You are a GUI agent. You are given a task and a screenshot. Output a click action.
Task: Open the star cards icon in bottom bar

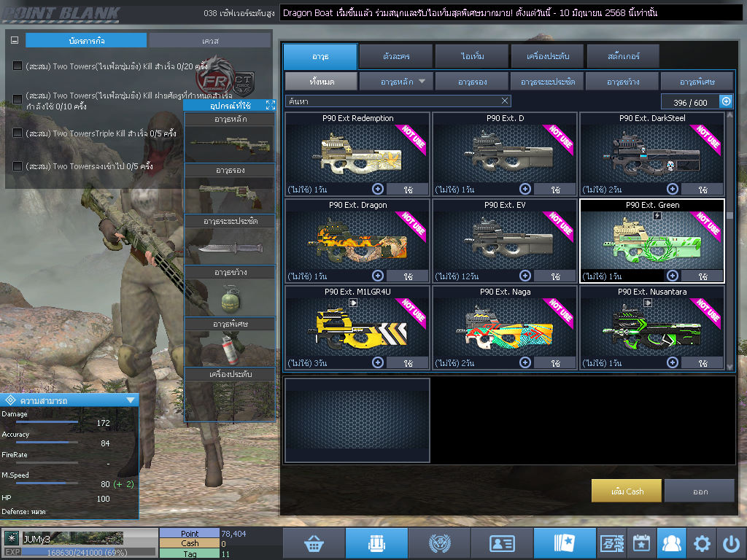[x=565, y=543]
